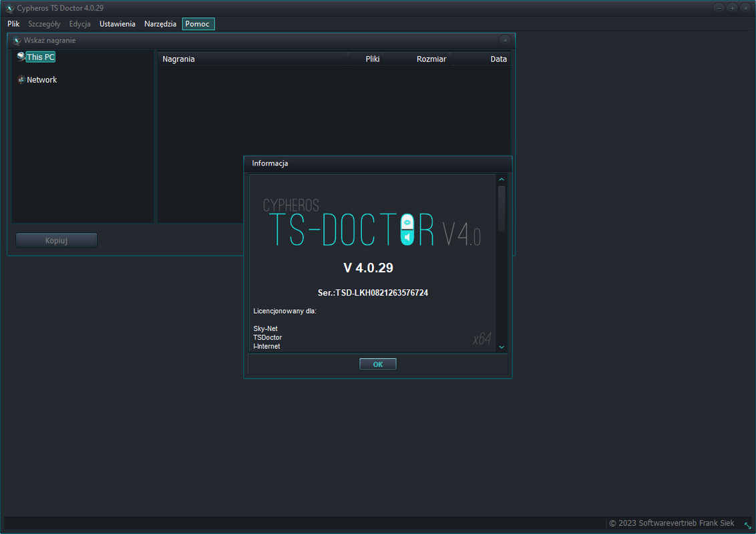Click the resize grip icon bottom-right corner
Screen dimensions: 756x534
coord(748,525)
